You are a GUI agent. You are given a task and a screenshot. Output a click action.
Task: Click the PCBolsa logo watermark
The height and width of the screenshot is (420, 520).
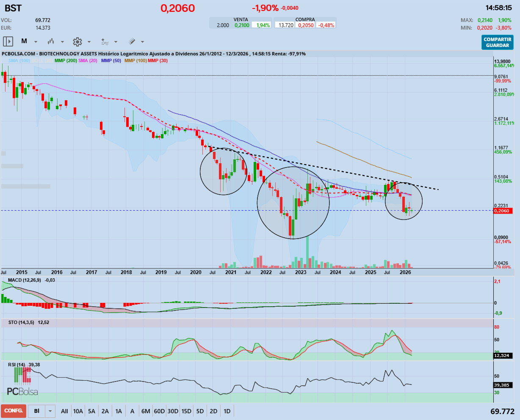coord(22,391)
